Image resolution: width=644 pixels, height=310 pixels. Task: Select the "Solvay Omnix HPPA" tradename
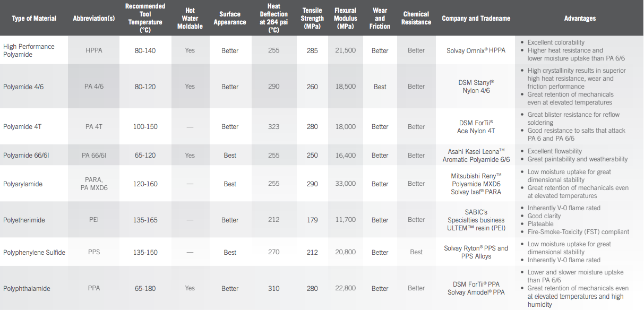476,50
